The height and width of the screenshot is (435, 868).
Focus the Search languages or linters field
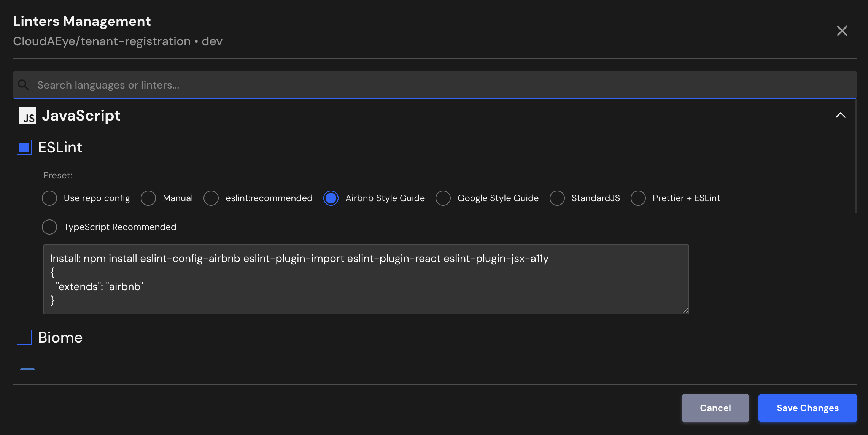tap(418, 85)
